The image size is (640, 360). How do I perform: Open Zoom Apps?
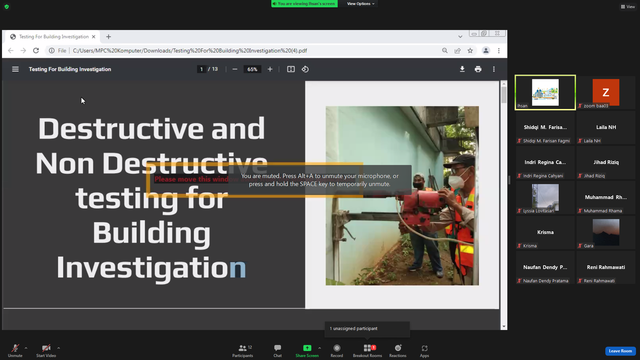[x=424, y=350]
